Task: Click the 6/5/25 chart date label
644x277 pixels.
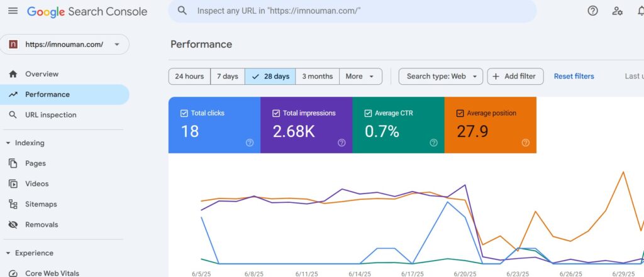Action: (x=201, y=274)
